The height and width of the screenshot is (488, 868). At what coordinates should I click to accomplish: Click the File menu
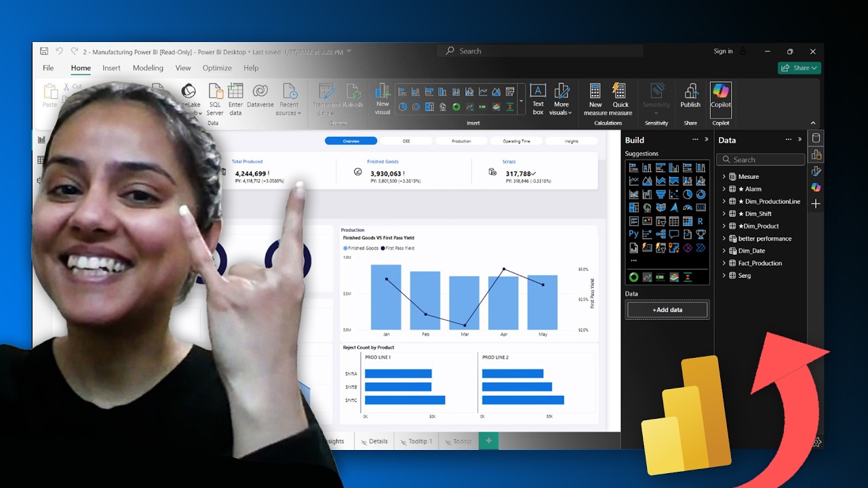coord(48,68)
